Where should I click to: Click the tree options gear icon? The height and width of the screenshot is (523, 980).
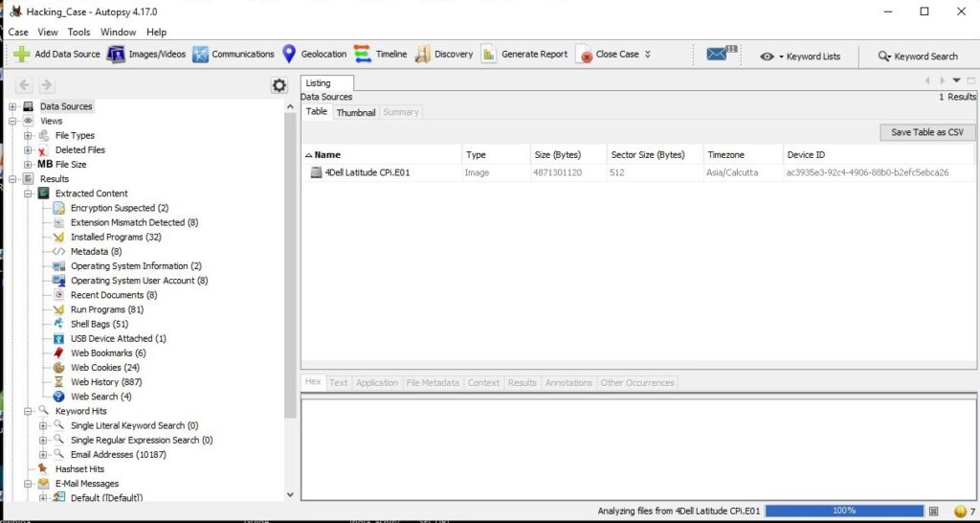click(278, 85)
